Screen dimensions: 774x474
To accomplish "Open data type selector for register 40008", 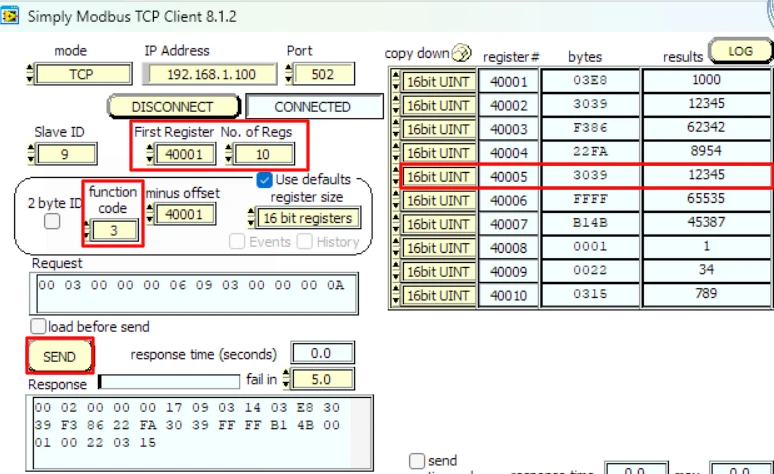I will point(438,247).
